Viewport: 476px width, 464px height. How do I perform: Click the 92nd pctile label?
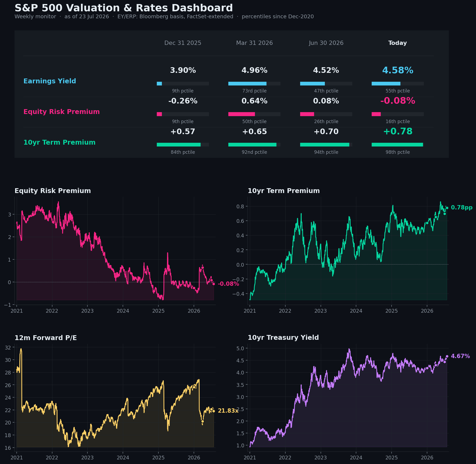254,152
